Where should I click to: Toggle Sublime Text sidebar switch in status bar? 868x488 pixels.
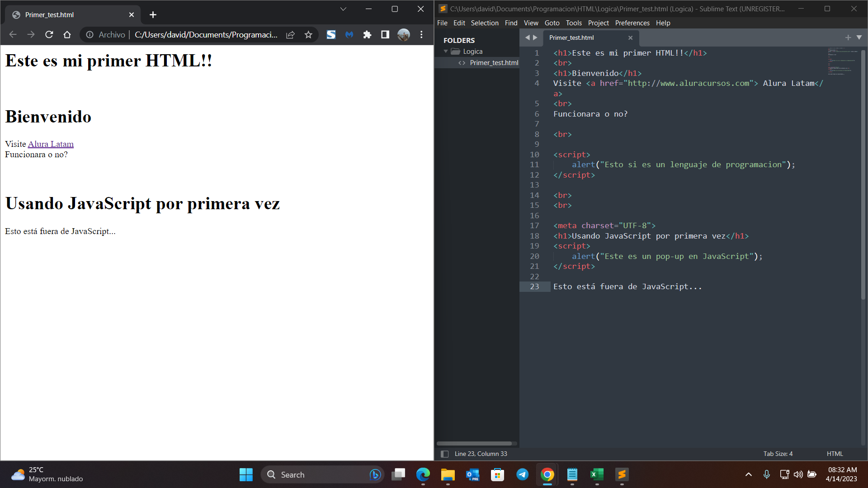point(444,454)
